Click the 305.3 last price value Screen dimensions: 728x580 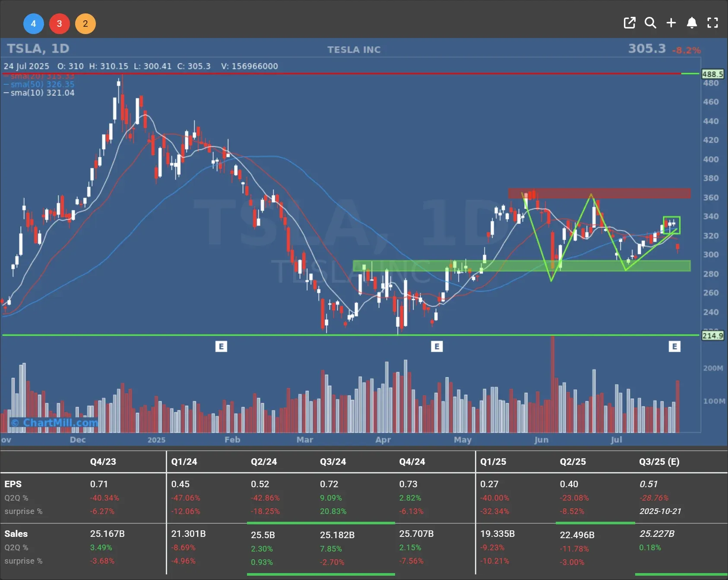pos(647,48)
